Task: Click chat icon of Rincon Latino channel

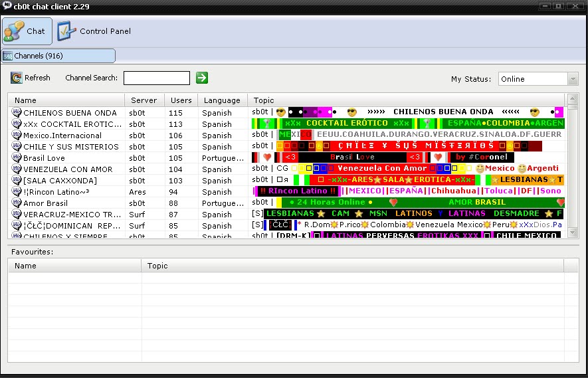Action: [17, 191]
